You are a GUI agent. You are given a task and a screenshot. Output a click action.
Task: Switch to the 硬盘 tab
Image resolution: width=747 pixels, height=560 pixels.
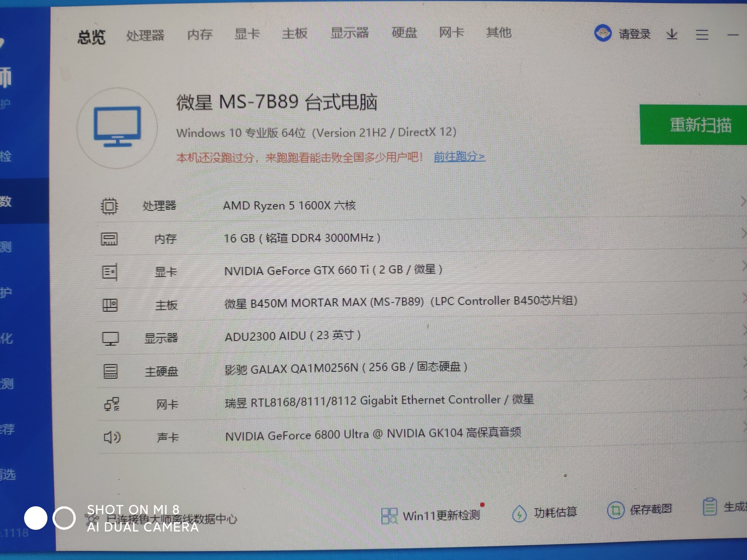[x=404, y=33]
